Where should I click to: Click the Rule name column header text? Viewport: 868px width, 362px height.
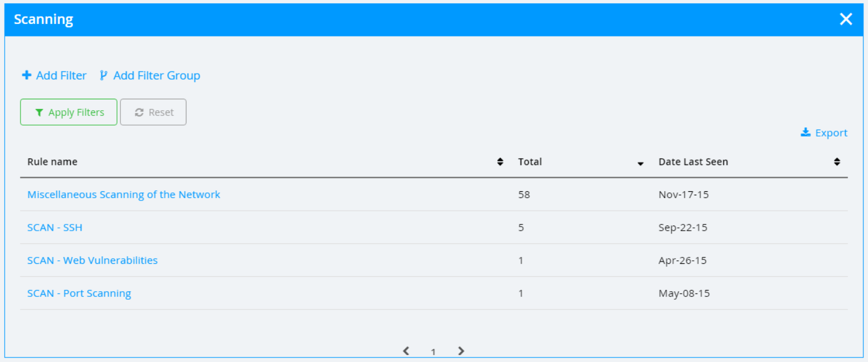52,162
